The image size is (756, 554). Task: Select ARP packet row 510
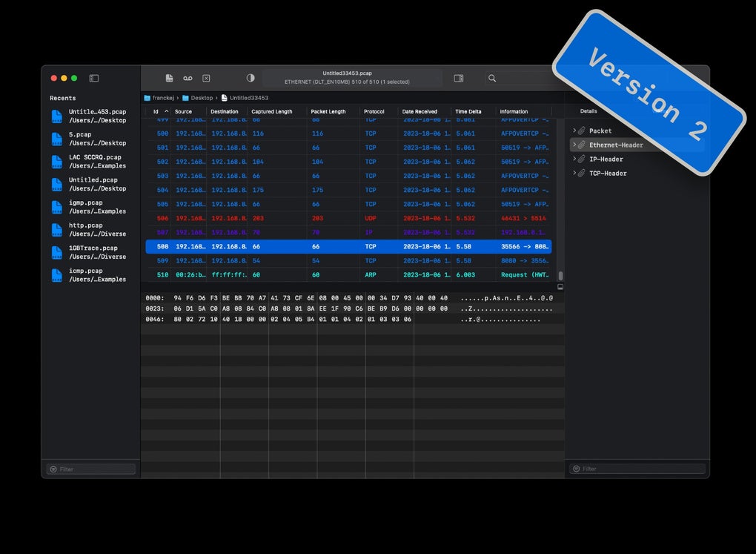[348, 275]
